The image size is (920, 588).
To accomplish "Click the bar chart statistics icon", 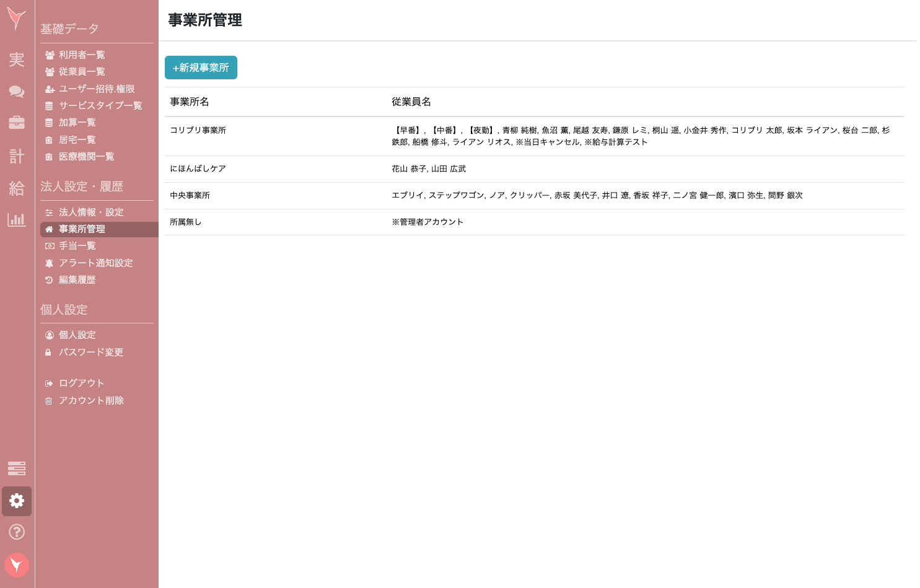I will (x=16, y=220).
